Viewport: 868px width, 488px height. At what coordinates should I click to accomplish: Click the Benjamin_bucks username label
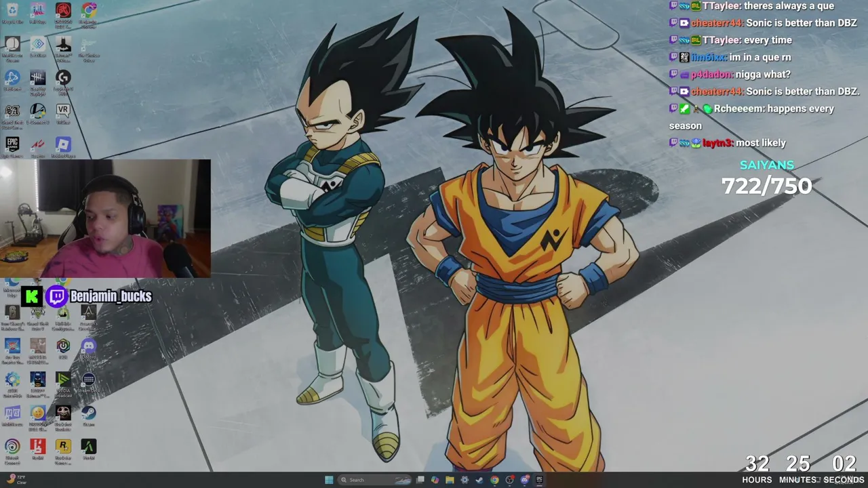click(x=111, y=296)
